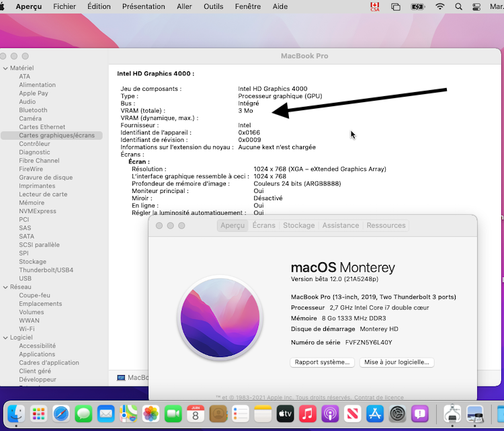Launch FaceTime from the Dock

(173, 414)
